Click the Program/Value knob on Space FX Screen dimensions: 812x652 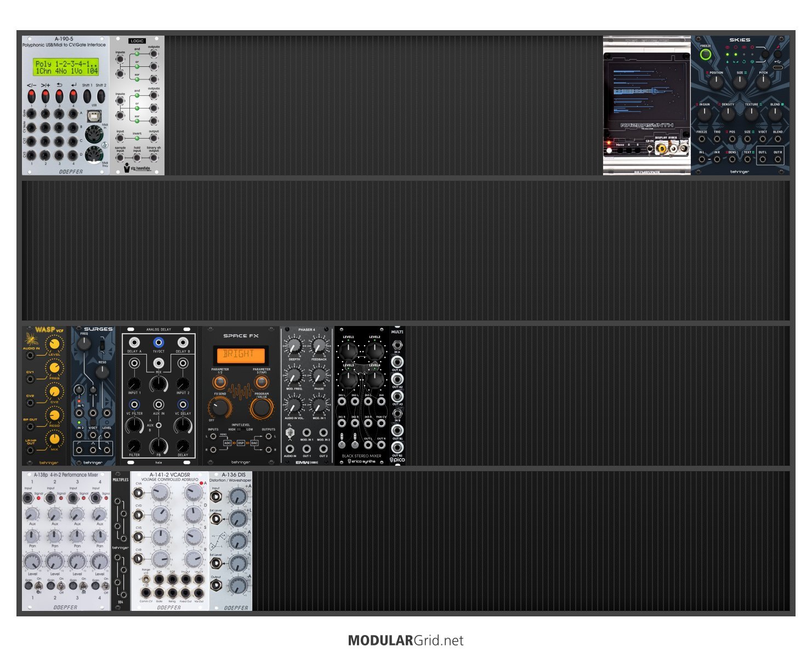tap(262, 408)
